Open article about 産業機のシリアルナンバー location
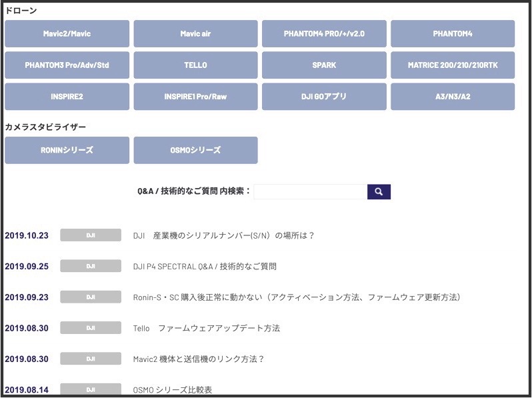 pos(223,235)
